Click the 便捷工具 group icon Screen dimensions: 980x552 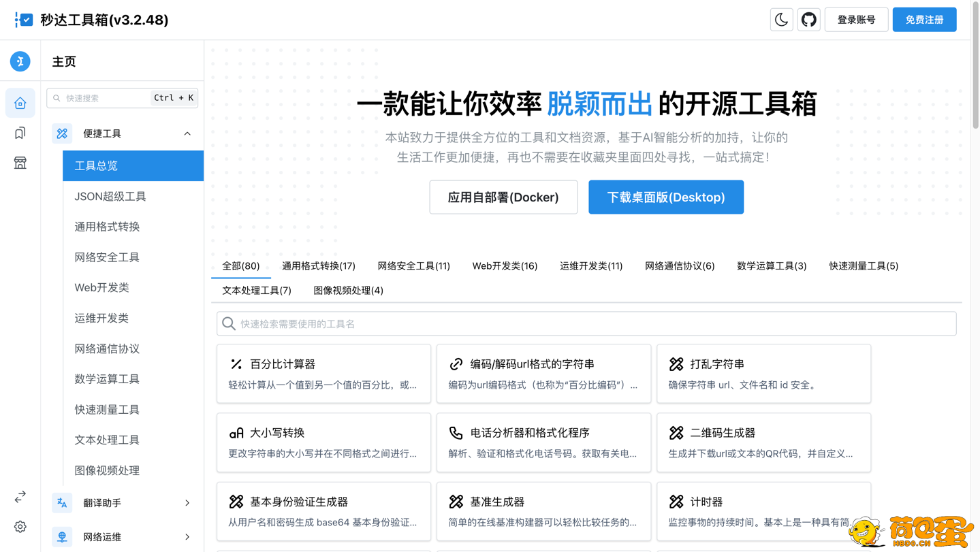[x=62, y=133]
